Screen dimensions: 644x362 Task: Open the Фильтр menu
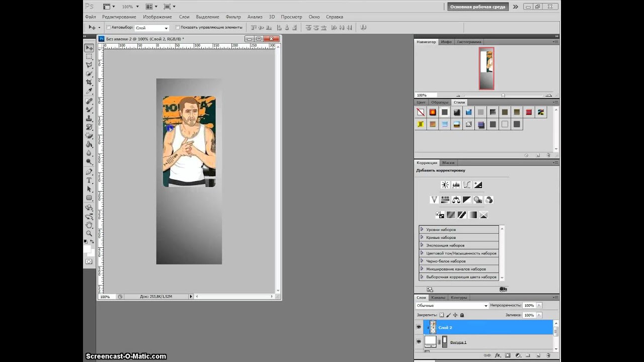pos(233,17)
